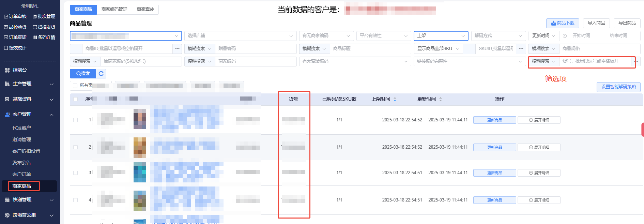Screen dimensions: 644x224
Task: Click the refresh icon beside 搜索
Action: pyautogui.click(x=101, y=73)
